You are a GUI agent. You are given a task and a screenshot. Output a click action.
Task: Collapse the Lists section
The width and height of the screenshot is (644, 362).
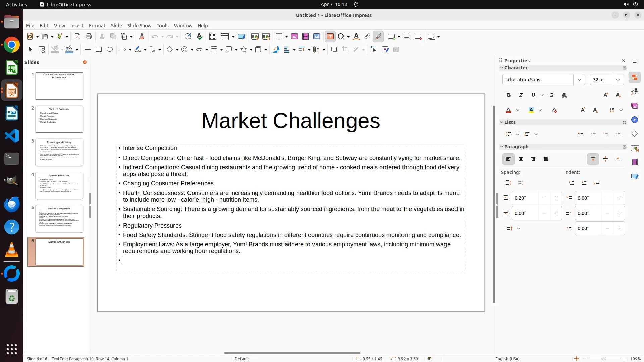502,122
